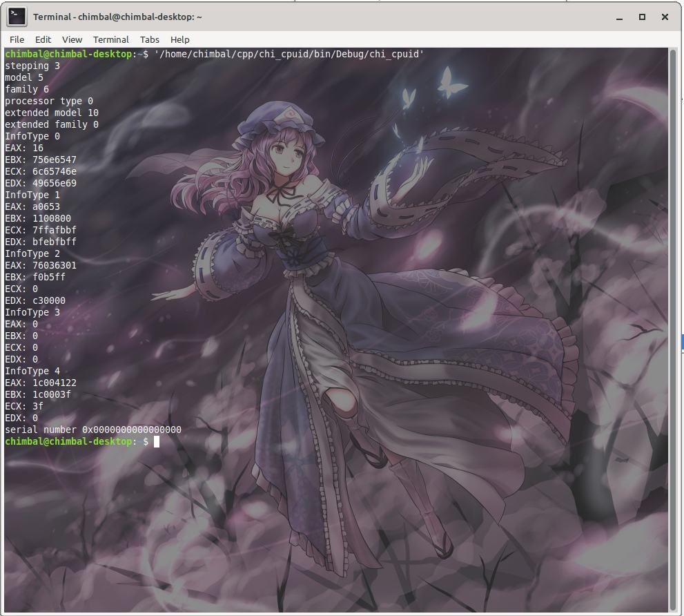Open the Terminal menu

pos(111,40)
